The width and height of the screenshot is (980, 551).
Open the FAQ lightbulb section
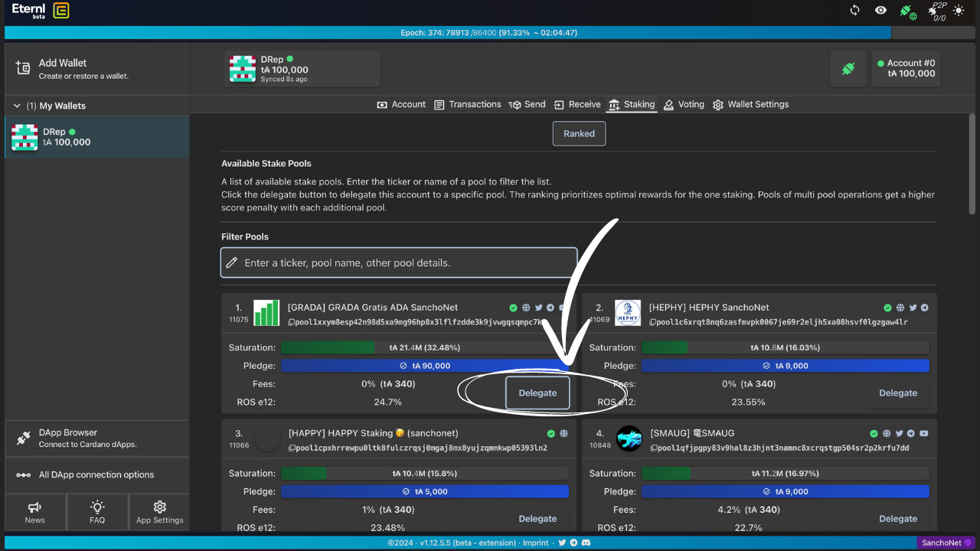97,512
